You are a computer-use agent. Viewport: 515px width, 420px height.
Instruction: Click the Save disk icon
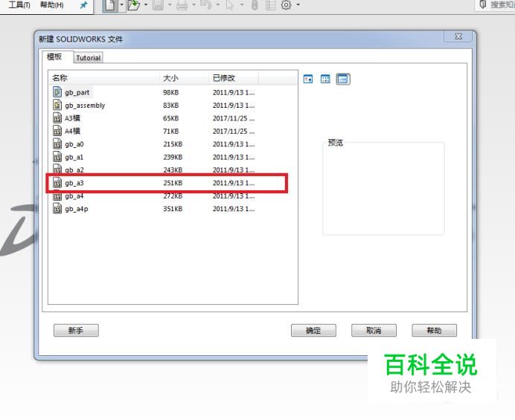click(158, 4)
